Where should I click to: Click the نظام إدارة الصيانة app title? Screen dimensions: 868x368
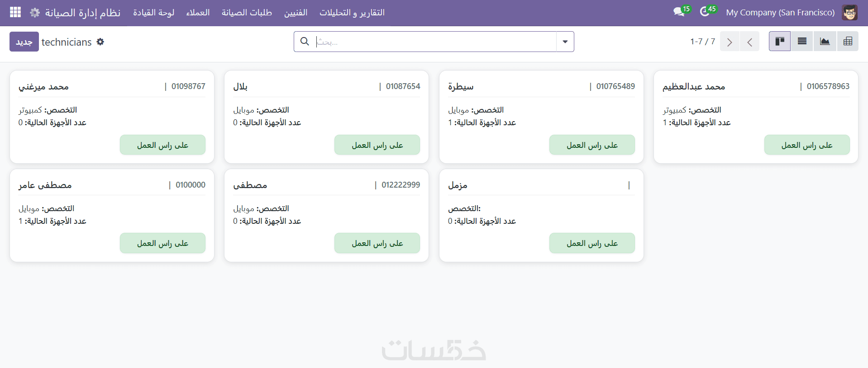tap(83, 13)
